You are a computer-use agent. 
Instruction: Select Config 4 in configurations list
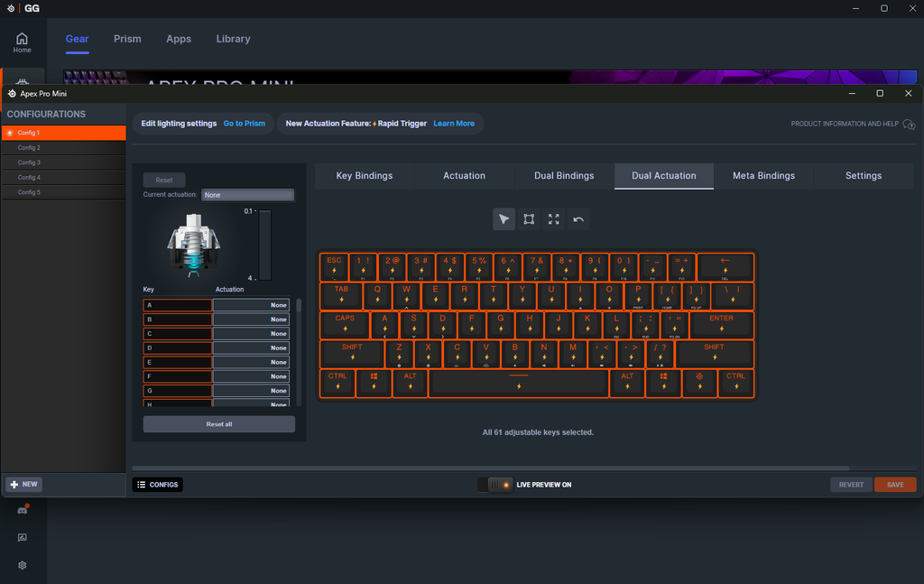[x=64, y=178]
